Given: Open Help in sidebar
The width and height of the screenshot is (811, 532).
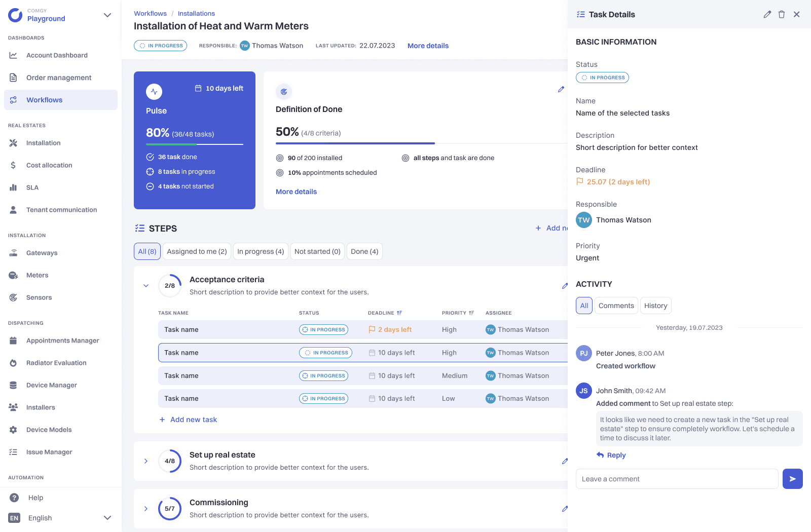Looking at the screenshot, I should click(x=35, y=498).
